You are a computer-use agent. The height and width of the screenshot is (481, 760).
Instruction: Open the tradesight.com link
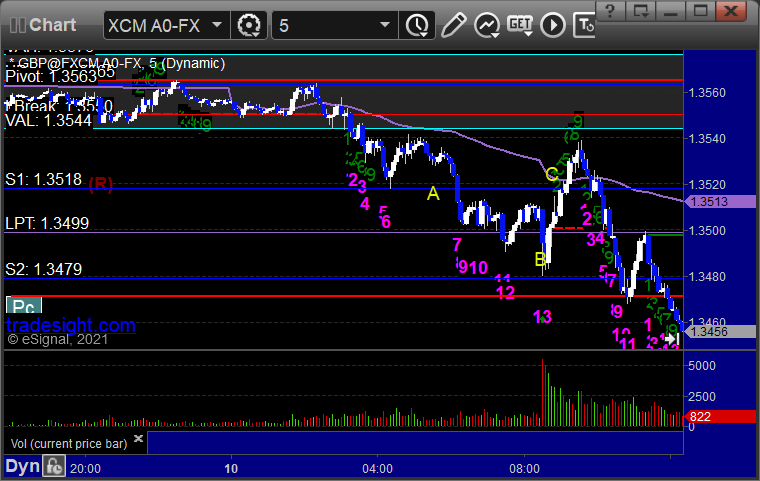[71, 325]
